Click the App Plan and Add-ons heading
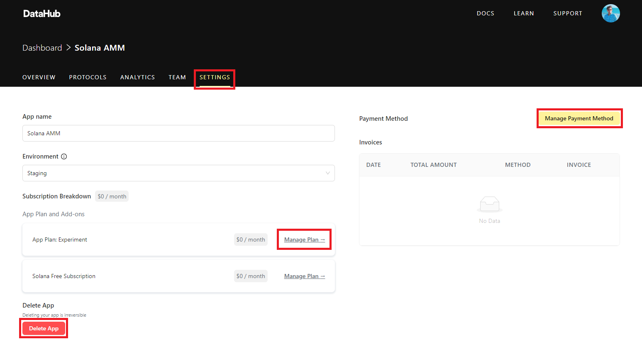This screenshot has width=642, height=364. click(x=54, y=214)
